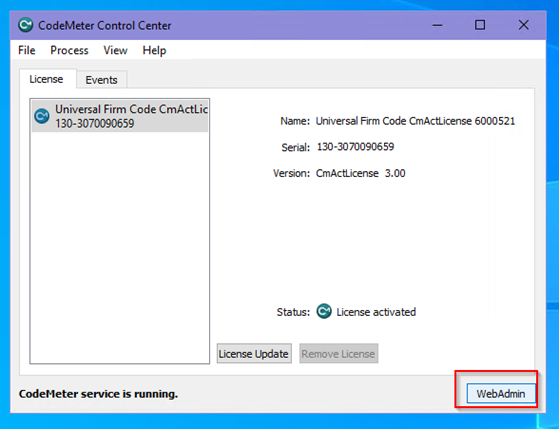The image size is (559, 429).
Task: Maximize the CodeMeter Control Center window
Action: coord(480,25)
